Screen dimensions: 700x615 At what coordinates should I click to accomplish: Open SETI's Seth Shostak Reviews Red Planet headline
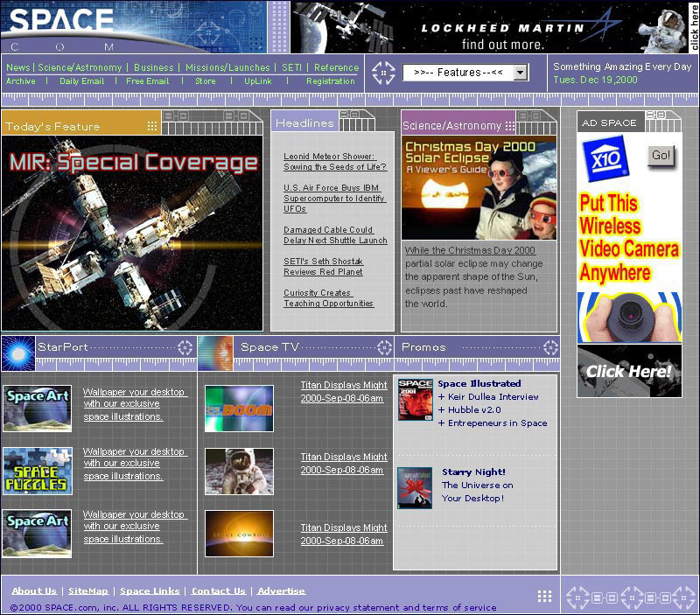click(323, 267)
